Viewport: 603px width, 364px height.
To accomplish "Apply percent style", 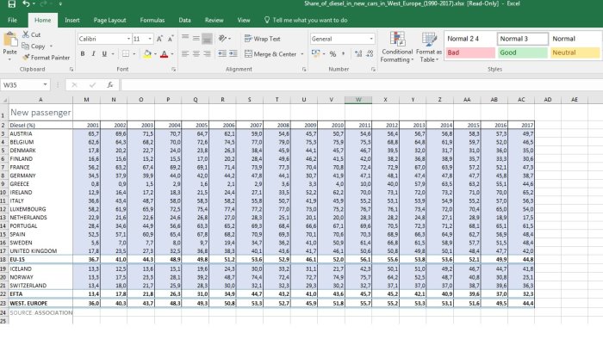I will pyautogui.click(x=333, y=54).
